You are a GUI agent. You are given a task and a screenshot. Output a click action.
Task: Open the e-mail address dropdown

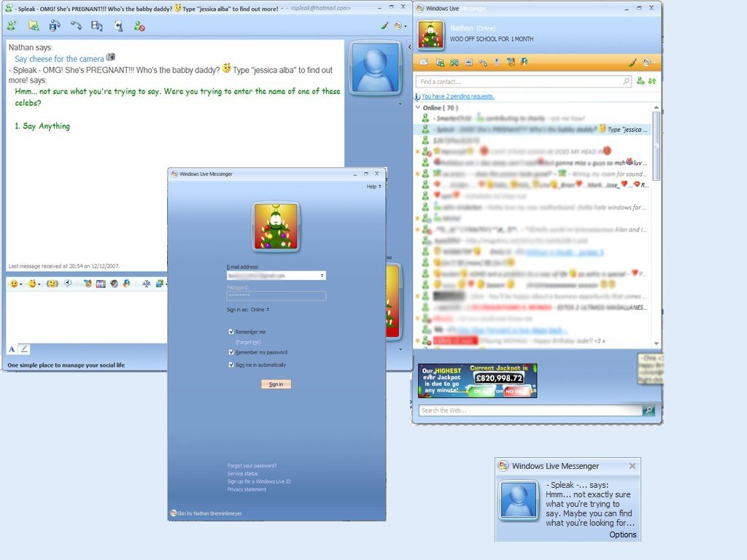(322, 276)
